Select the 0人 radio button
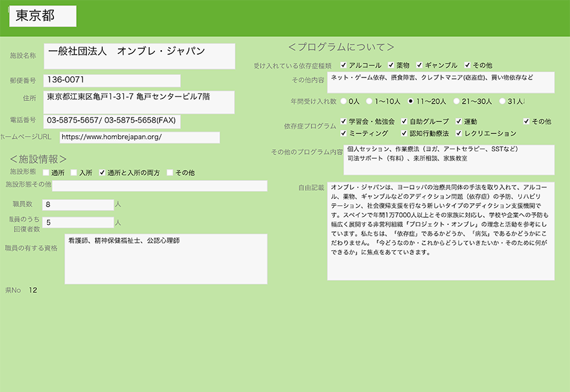 (x=344, y=101)
